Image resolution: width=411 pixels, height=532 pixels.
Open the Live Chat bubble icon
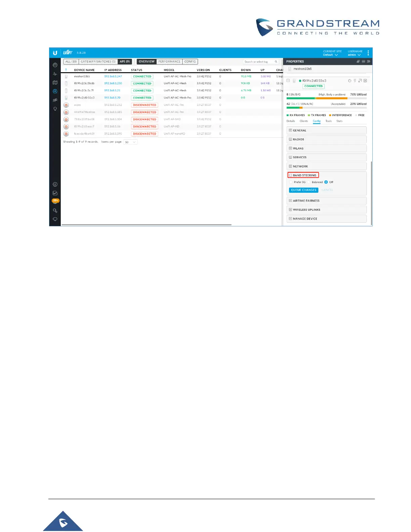55,219
